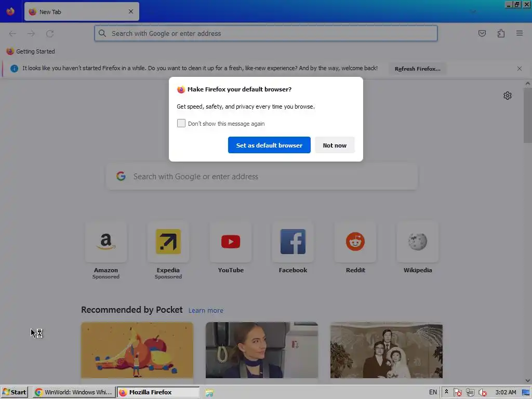Select the New Tab tab
The width and height of the screenshot is (532, 399).
point(82,11)
